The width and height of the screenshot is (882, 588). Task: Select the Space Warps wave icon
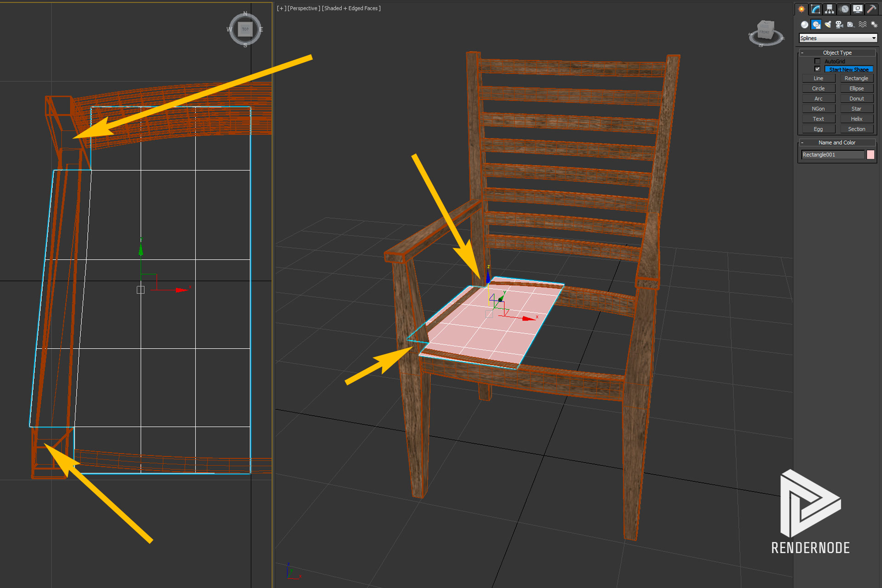[863, 25]
